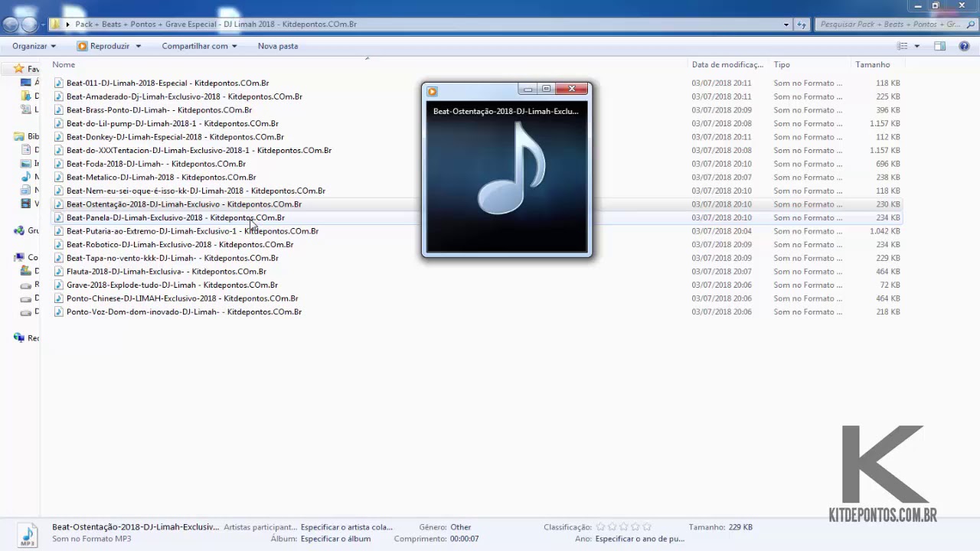980x551 pixels.
Task: Expand the breadcrumb arrow before the folder name
Action: (x=68, y=24)
